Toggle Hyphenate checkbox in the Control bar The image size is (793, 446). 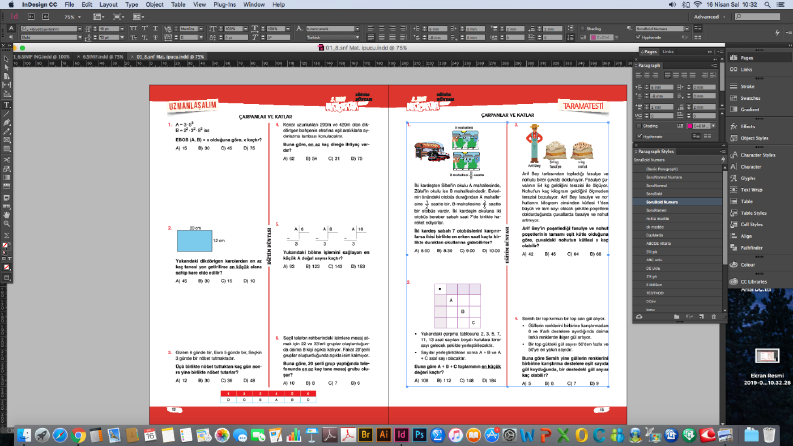[639, 37]
